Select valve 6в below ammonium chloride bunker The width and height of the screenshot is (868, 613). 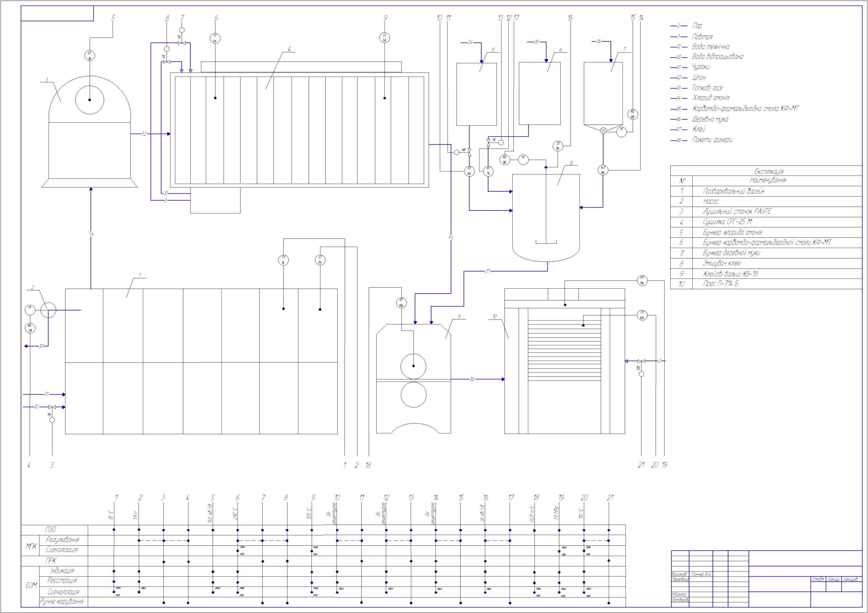pyautogui.click(x=469, y=152)
